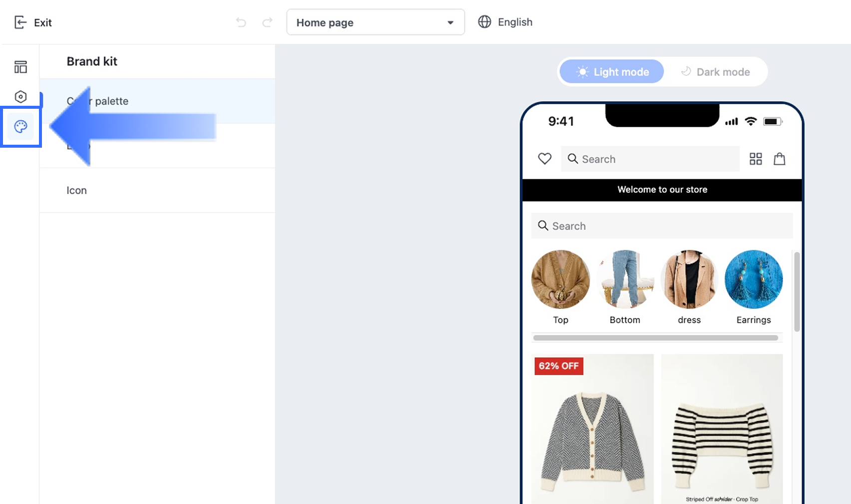This screenshot has width=851, height=504.
Task: Click the Brand kit heading
Action: 92,61
